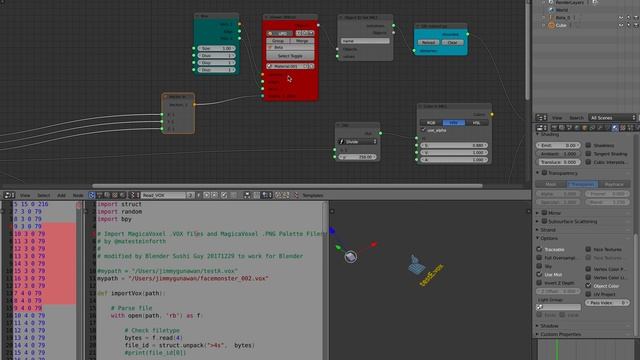
Task: Switch color node to RGB mode tab
Action: (431, 122)
